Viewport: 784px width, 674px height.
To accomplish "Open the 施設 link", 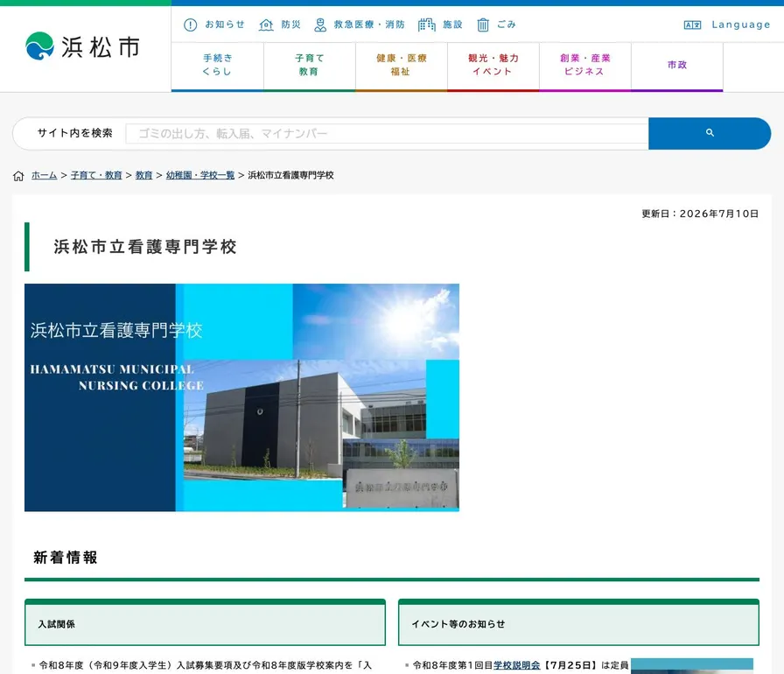I will 452,25.
